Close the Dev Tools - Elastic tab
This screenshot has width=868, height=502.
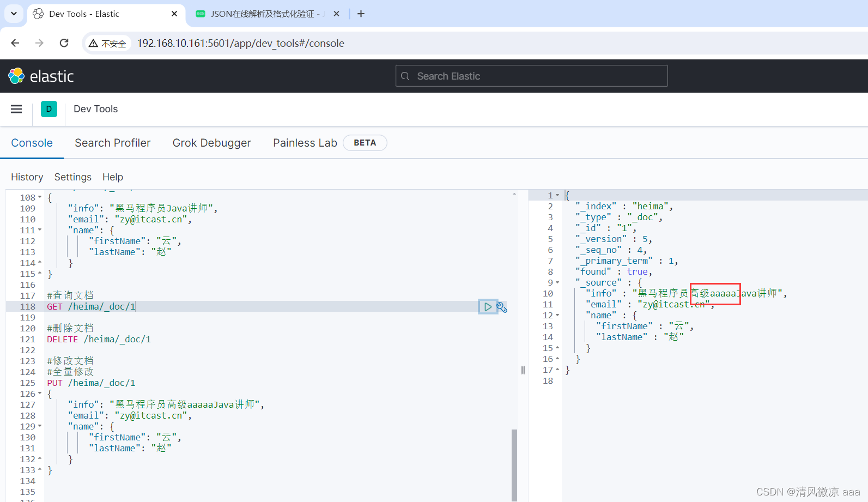174,14
